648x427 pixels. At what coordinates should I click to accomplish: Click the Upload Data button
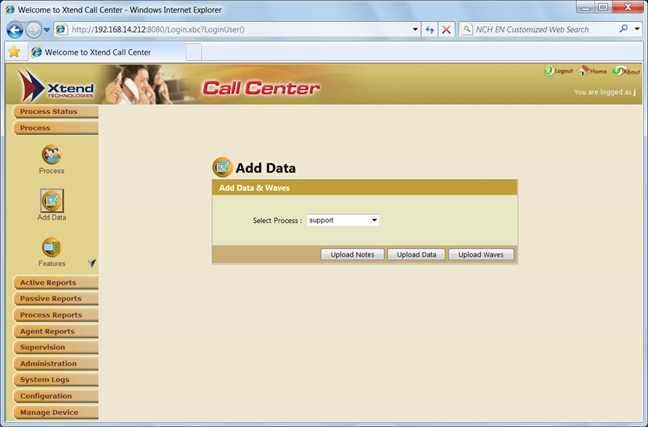click(x=417, y=255)
